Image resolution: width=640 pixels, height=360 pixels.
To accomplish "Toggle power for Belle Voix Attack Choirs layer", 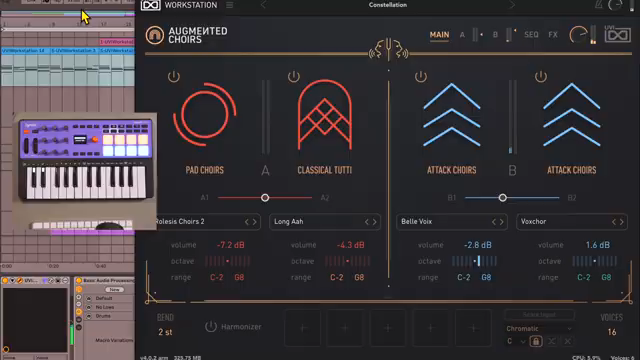I will click(x=420, y=76).
